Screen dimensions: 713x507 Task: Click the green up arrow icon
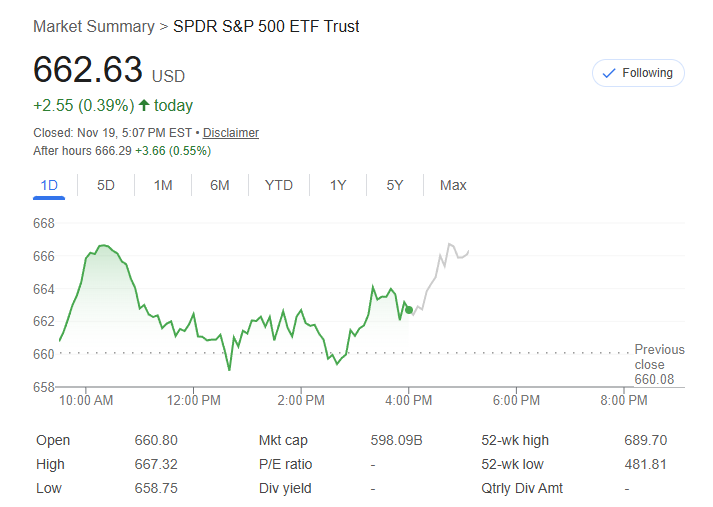click(144, 105)
